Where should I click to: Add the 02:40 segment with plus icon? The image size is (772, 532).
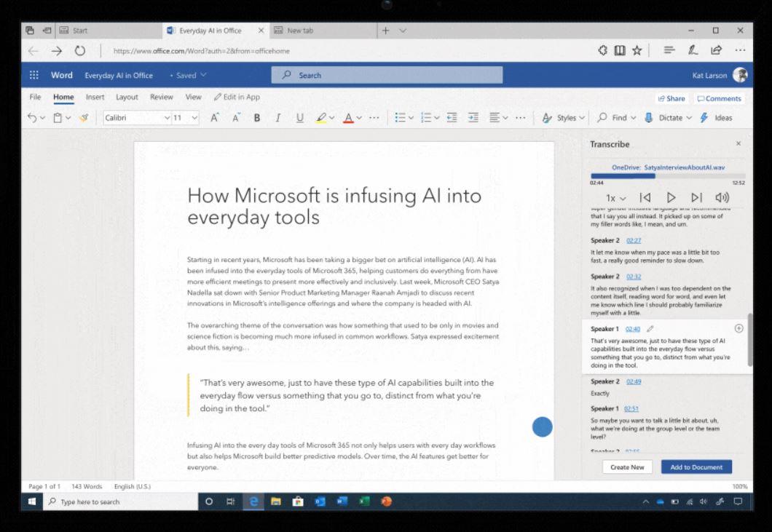(739, 328)
